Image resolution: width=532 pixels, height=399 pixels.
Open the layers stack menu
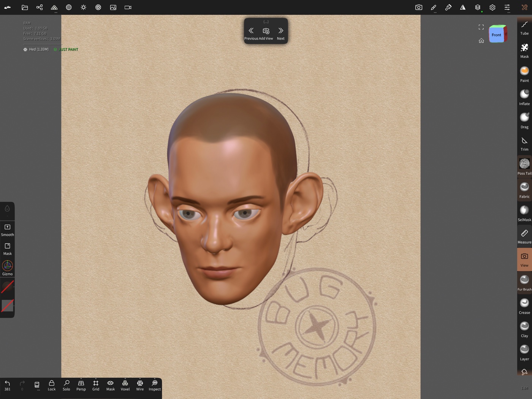click(x=478, y=7)
